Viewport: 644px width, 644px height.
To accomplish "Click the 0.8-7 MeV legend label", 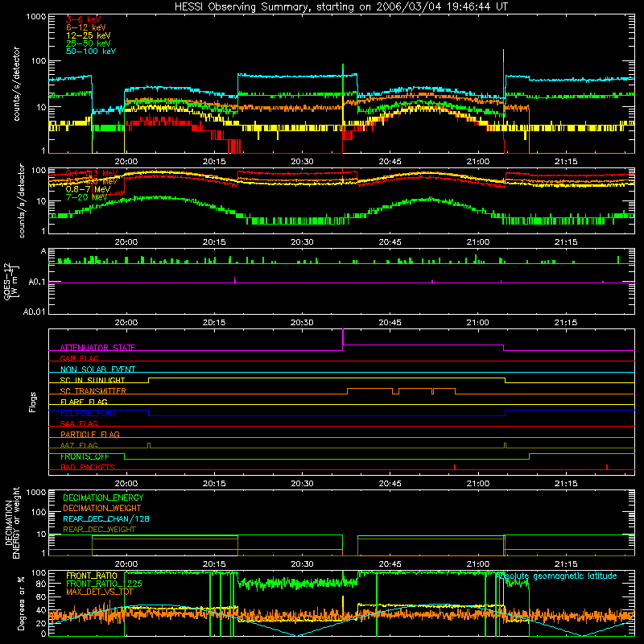I will click(x=88, y=189).
